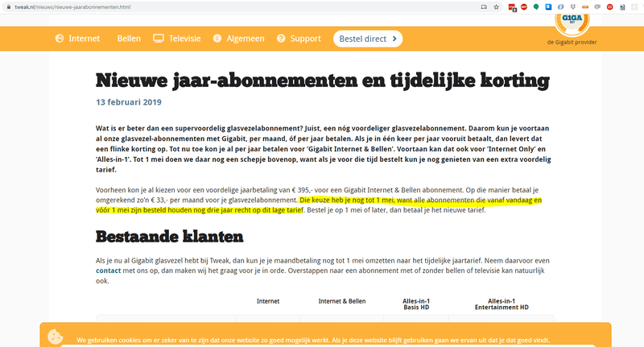Open the red circle extension icon
The width and height of the screenshot is (644, 347).
[x=610, y=7]
